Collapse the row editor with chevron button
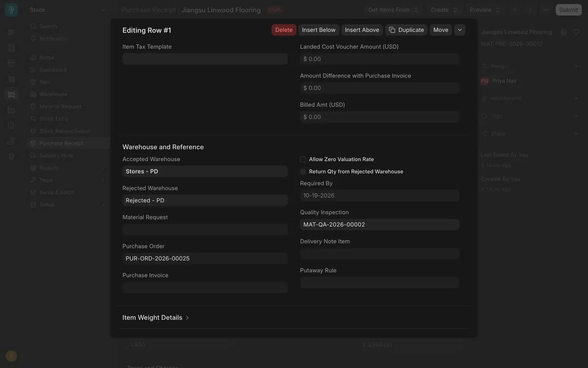The image size is (588, 368). 460,30
